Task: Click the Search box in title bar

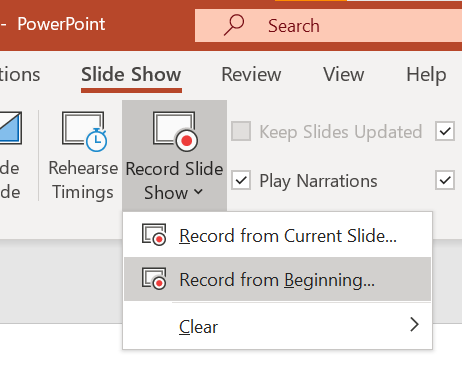Action: [328, 26]
